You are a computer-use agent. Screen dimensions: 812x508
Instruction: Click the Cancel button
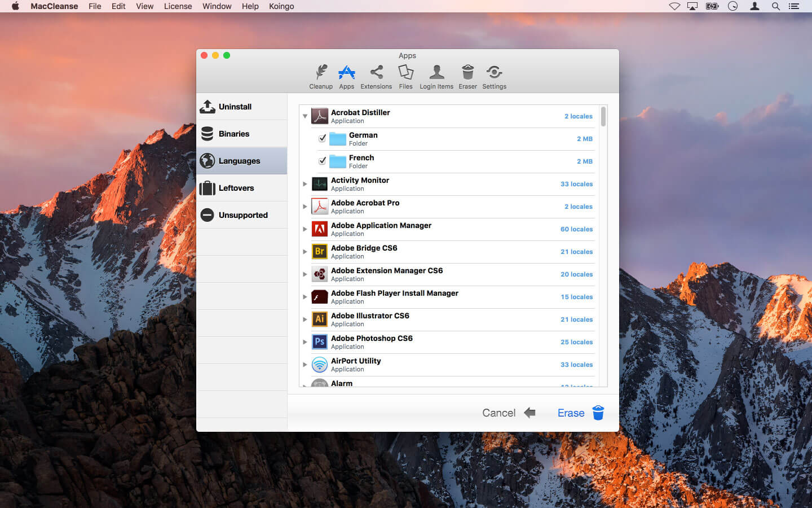509,413
